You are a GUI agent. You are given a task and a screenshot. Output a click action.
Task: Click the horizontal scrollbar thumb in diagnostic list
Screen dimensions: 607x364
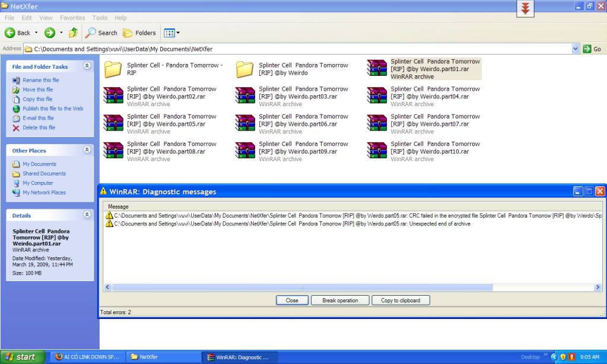302,287
